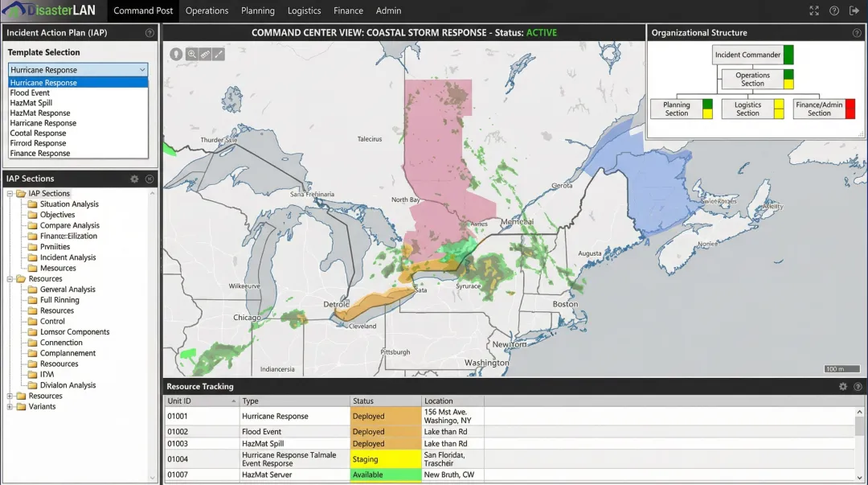Enter fullscreen mode from top bar
Viewport: 868px width, 485px height.
point(814,10)
